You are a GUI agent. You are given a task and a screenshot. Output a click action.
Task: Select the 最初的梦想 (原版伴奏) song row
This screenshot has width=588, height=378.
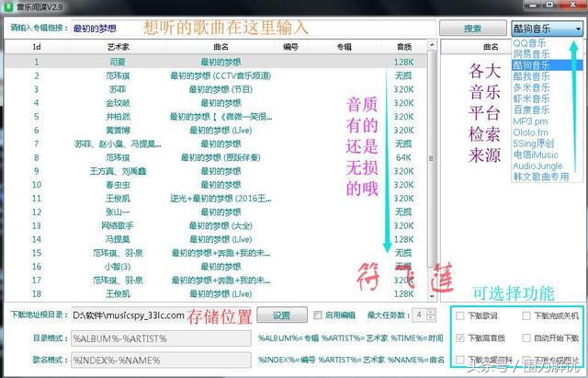(x=216, y=157)
